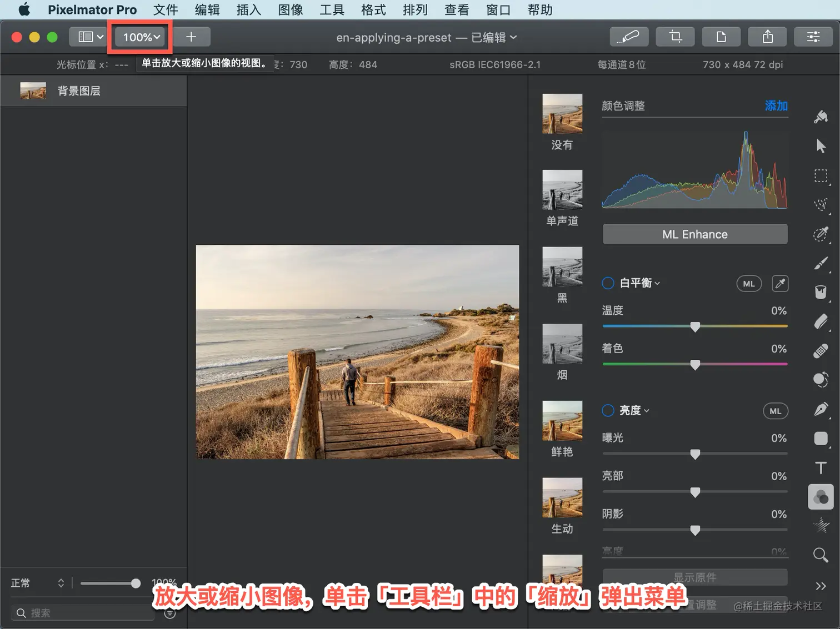This screenshot has height=629, width=840.
Task: Click the adjustment sliders toolbar icon
Action: point(813,37)
